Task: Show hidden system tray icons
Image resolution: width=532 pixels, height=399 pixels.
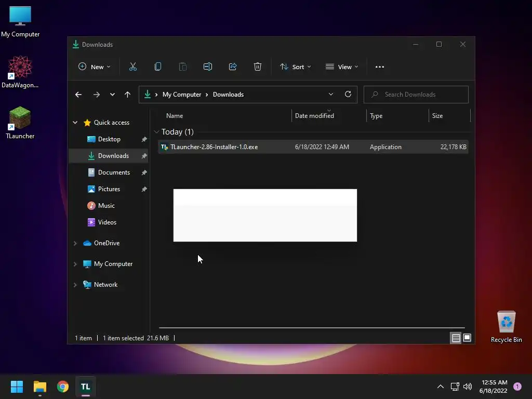Action: click(x=441, y=387)
